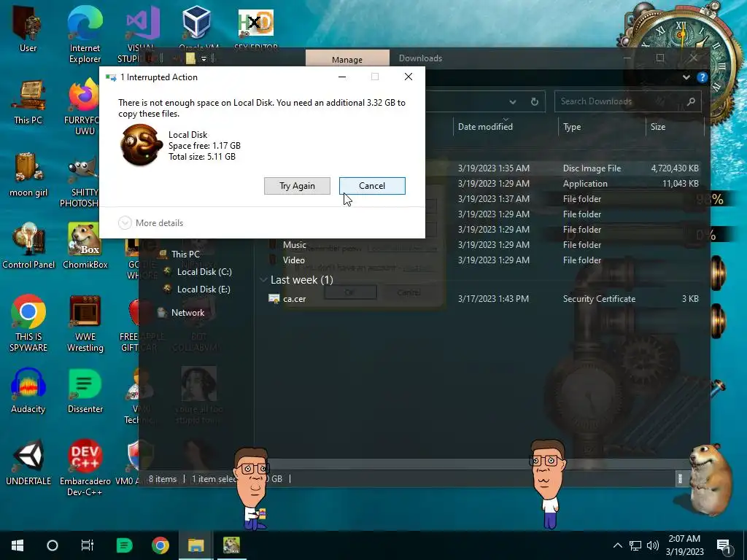Show hidden system tray icons
Image resolution: width=747 pixels, height=560 pixels.
(617, 545)
